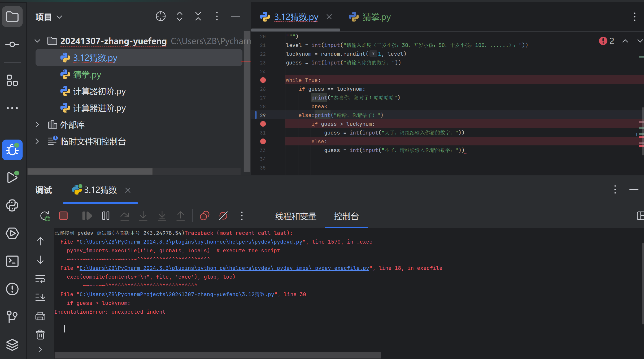This screenshot has height=359, width=644.
Task: Click the Pause Program icon
Action: (x=106, y=216)
